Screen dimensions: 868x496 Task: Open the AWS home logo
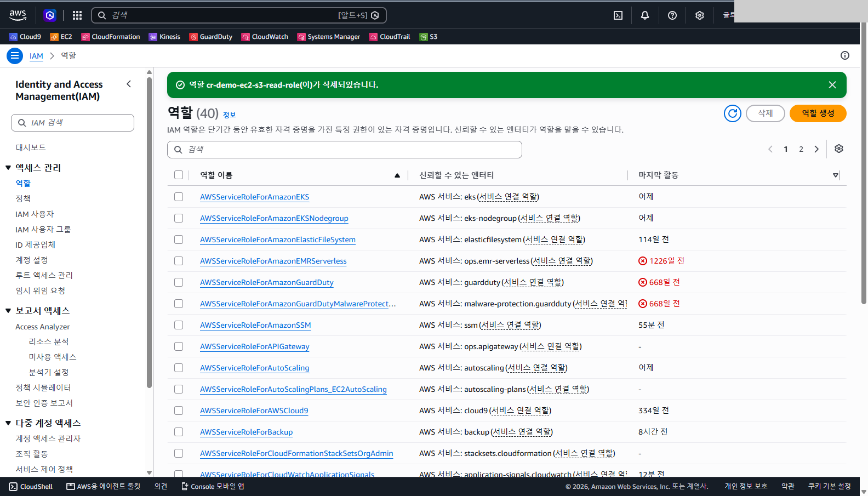pos(18,15)
